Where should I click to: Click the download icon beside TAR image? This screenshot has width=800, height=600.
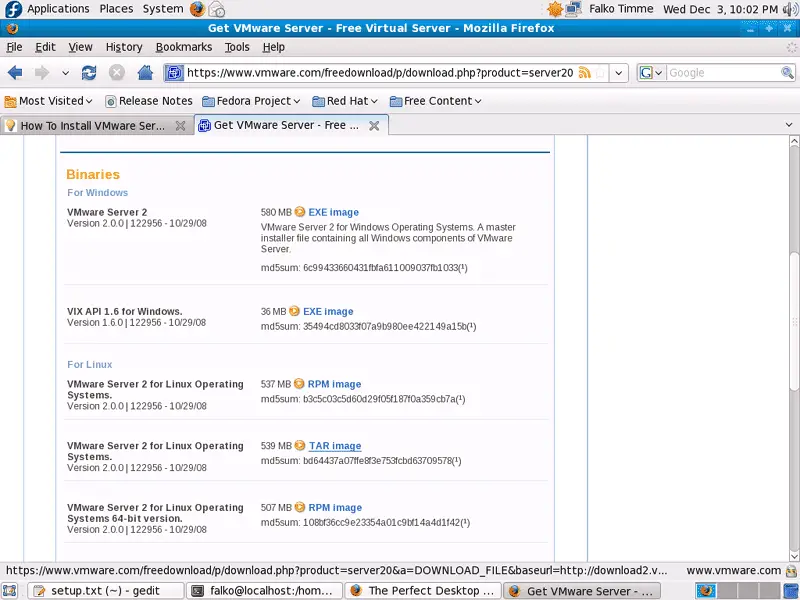tap(300, 445)
